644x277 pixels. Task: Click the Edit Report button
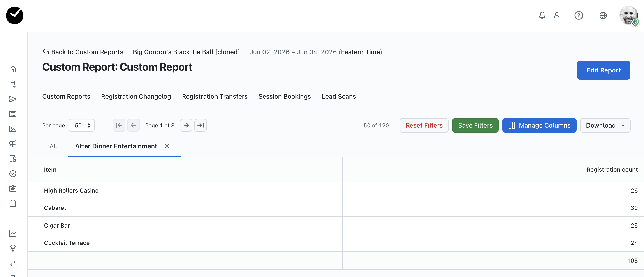pyautogui.click(x=603, y=70)
